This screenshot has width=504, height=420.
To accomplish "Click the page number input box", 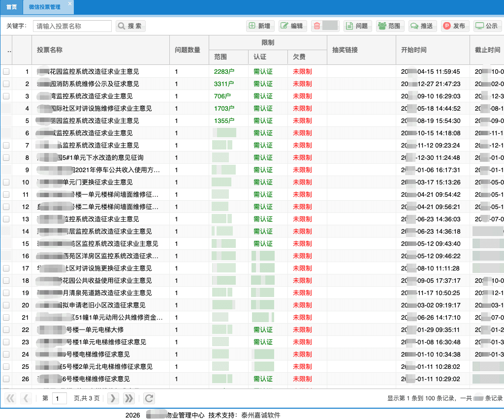I will [59, 398].
